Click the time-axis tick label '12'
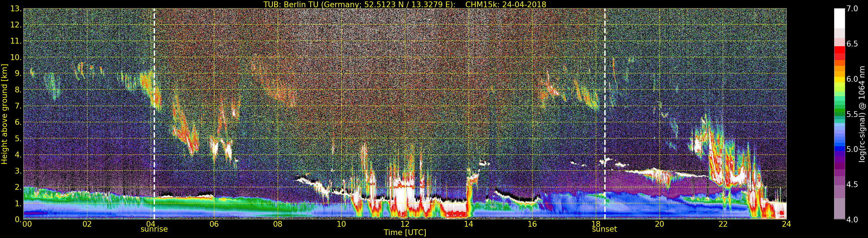This screenshot has width=868, height=238. (x=405, y=224)
